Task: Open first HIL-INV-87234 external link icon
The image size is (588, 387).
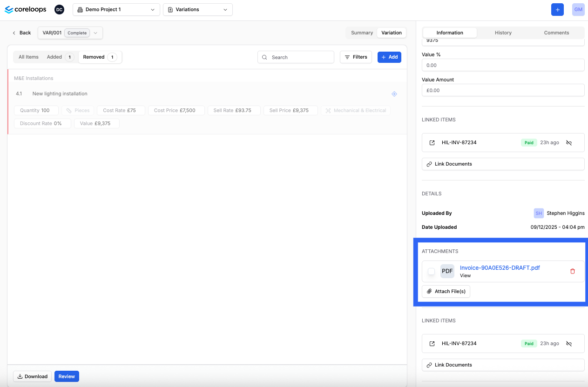Action: (432, 143)
